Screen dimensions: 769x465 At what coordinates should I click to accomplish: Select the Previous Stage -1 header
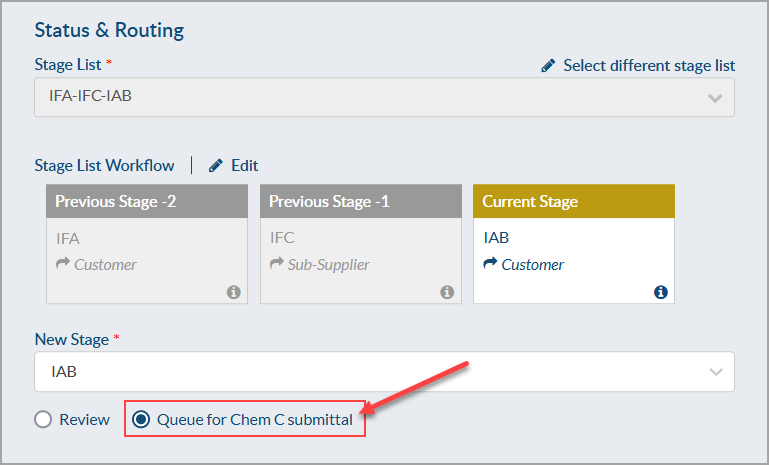[361, 202]
